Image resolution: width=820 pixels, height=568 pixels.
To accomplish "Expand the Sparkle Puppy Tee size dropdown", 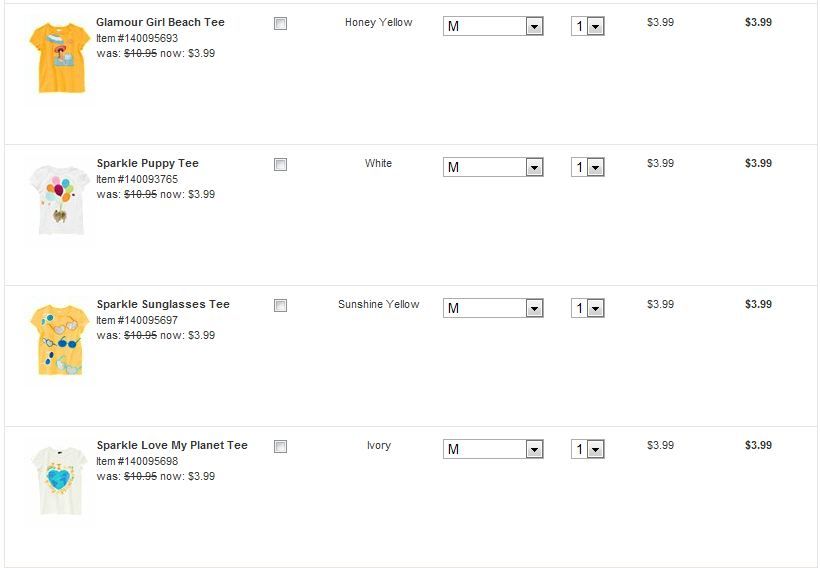I will 493,168.
